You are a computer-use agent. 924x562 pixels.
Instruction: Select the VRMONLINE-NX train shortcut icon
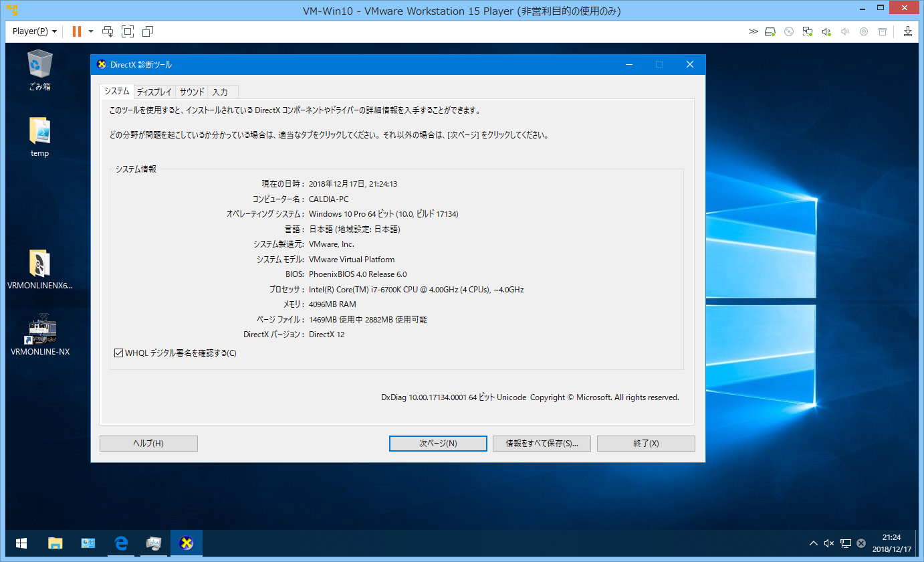tap(40, 334)
